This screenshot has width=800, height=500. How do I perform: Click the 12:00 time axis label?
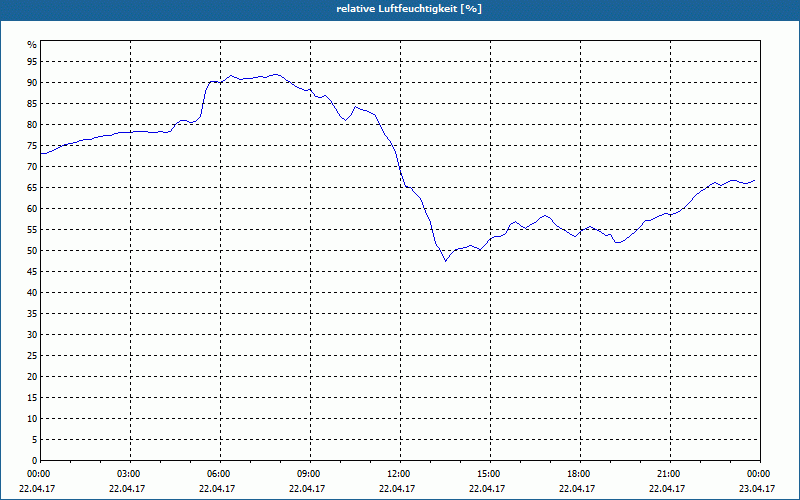(x=401, y=474)
